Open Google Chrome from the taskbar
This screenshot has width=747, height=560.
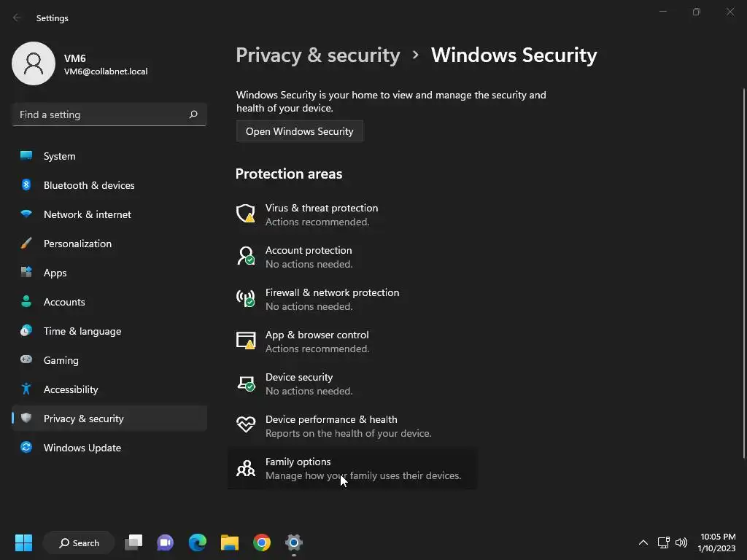point(262,542)
